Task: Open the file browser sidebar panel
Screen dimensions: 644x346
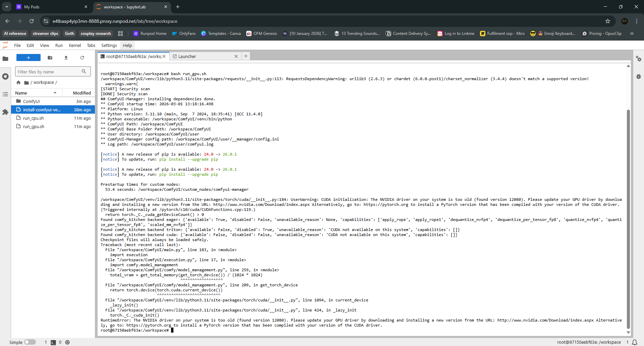Action: click(x=5, y=59)
